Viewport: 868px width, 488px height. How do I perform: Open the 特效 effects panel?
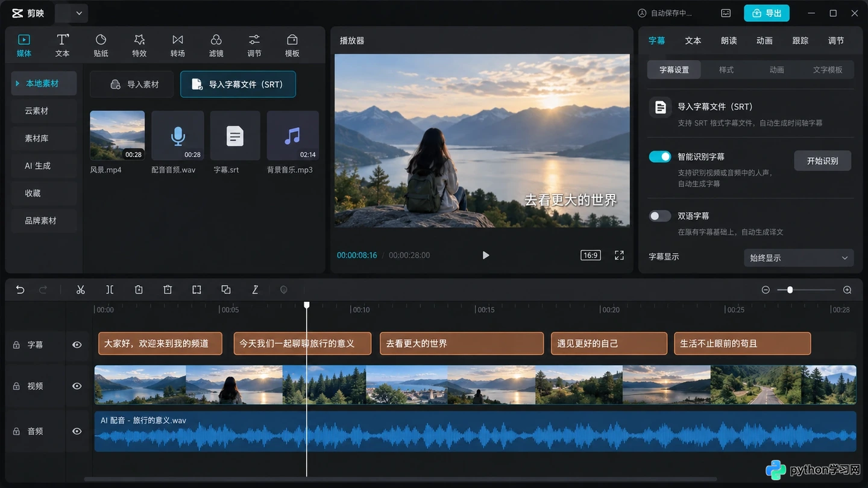(x=139, y=45)
